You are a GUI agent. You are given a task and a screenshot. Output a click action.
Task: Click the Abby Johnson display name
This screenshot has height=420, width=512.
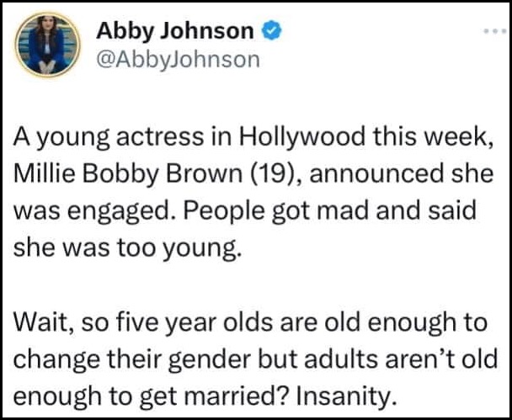pos(174,32)
